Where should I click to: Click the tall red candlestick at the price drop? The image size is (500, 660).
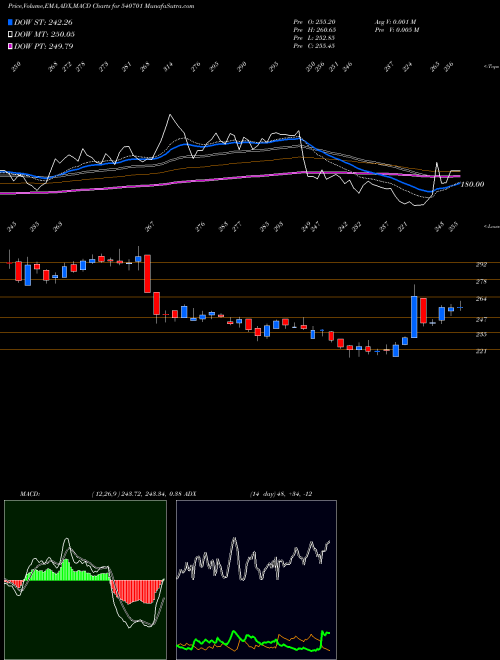(x=147, y=273)
